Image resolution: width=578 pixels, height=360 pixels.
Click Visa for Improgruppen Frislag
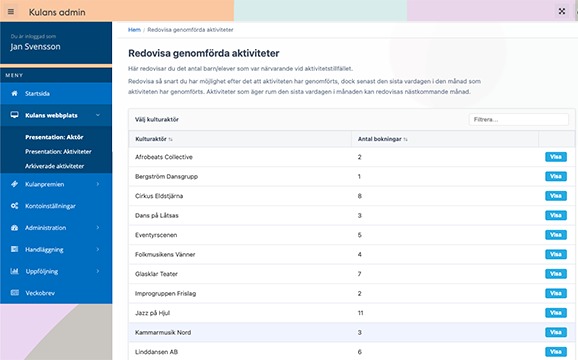(556, 293)
